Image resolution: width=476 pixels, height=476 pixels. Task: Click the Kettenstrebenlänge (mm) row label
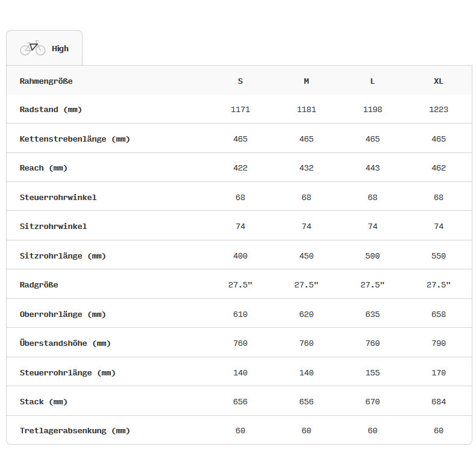point(75,139)
